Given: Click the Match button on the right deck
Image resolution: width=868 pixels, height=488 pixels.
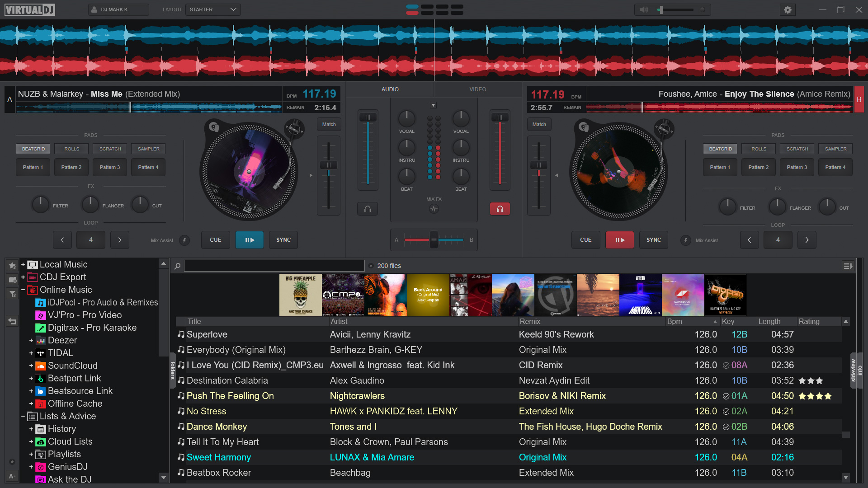Looking at the screenshot, I should coord(539,123).
